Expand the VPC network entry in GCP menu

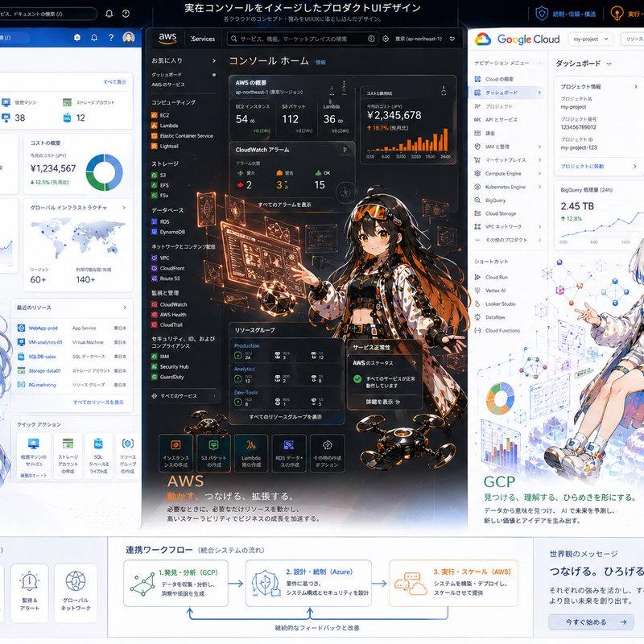click(539, 227)
